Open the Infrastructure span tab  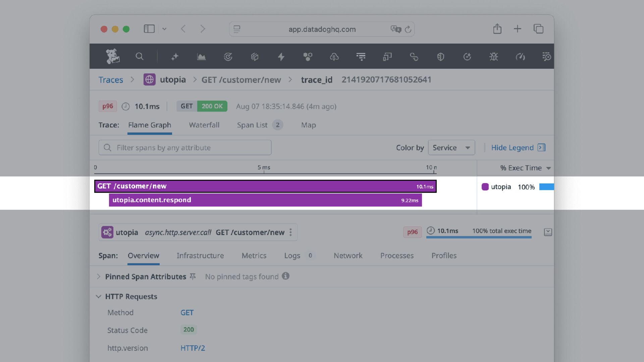200,256
